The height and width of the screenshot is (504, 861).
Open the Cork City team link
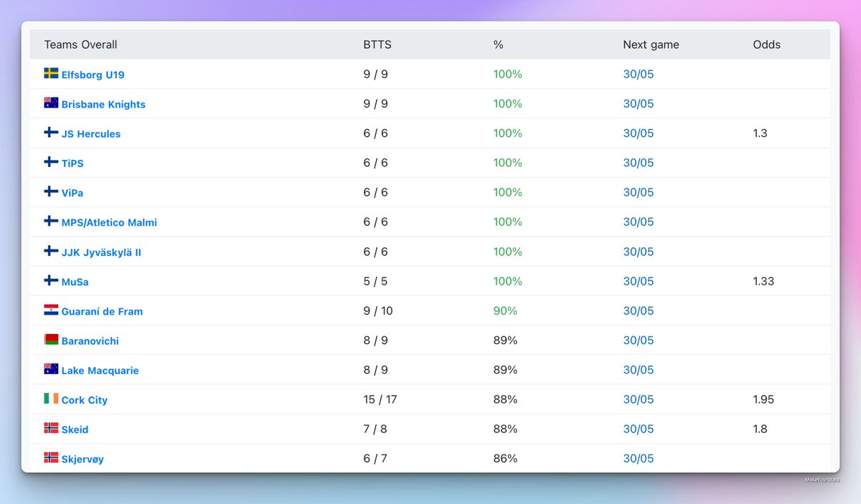point(85,400)
